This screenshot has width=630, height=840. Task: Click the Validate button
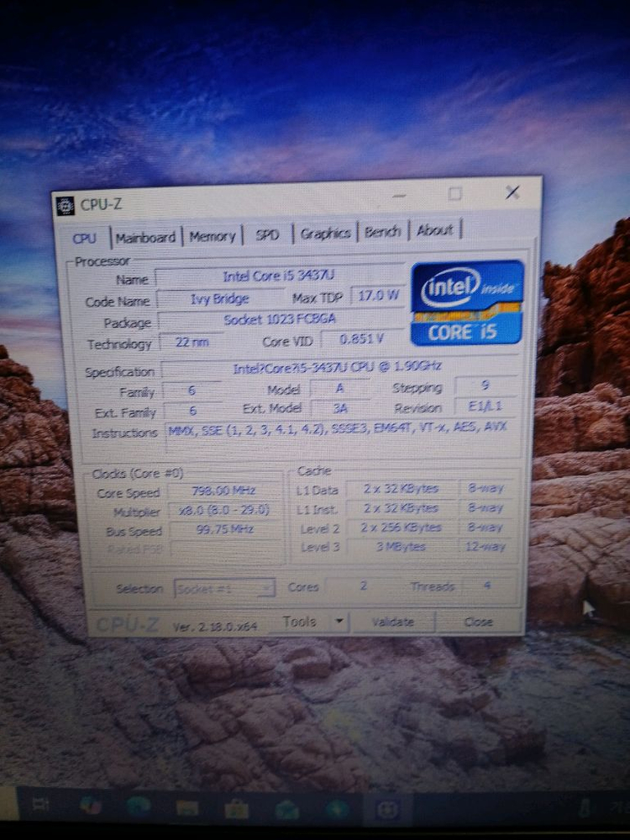click(392, 622)
